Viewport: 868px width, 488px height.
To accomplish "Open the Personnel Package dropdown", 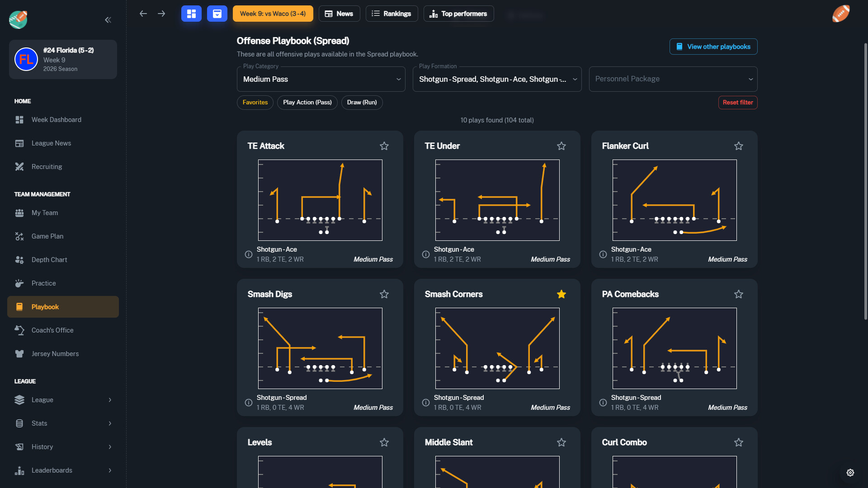I will (673, 79).
